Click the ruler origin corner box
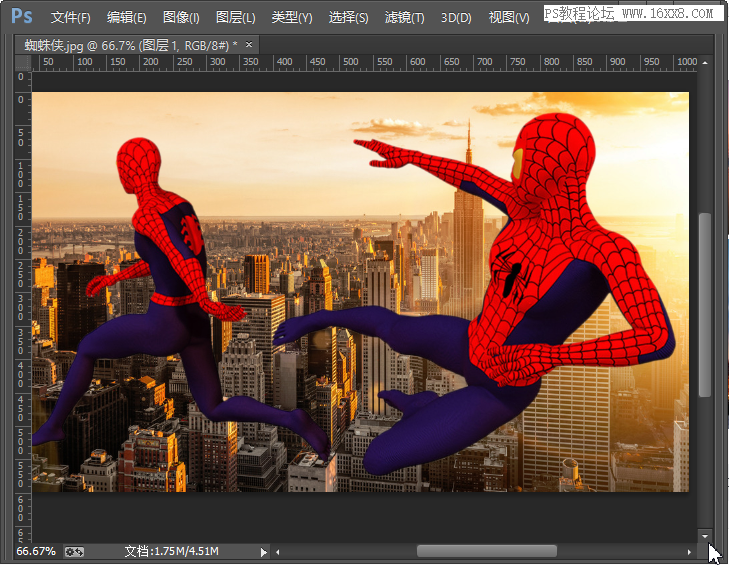 23,63
